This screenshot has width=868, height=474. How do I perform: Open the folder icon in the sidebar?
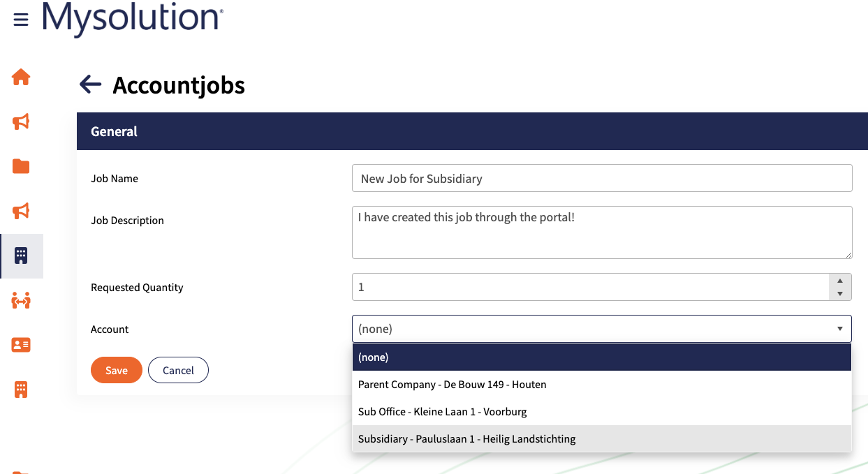click(x=21, y=166)
